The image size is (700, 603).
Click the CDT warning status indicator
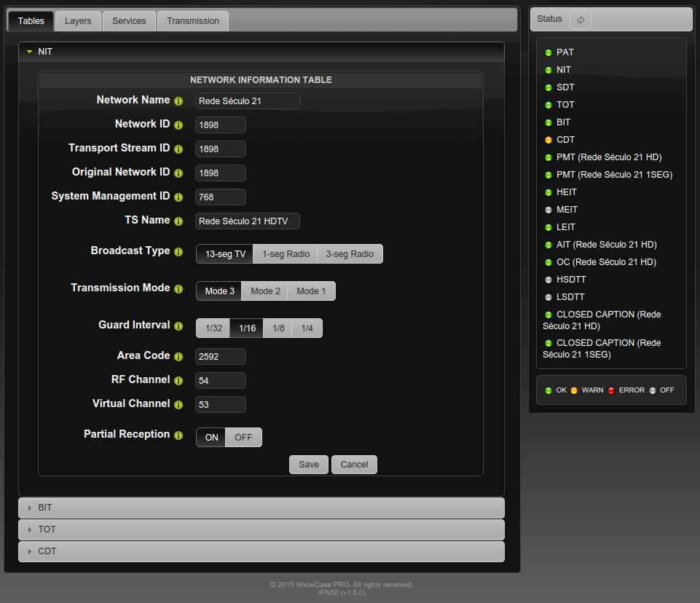(548, 140)
